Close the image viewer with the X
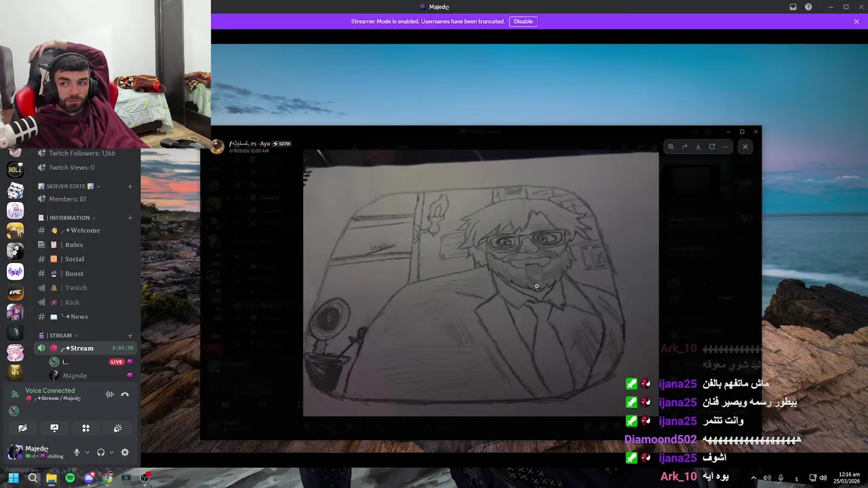 tap(745, 146)
